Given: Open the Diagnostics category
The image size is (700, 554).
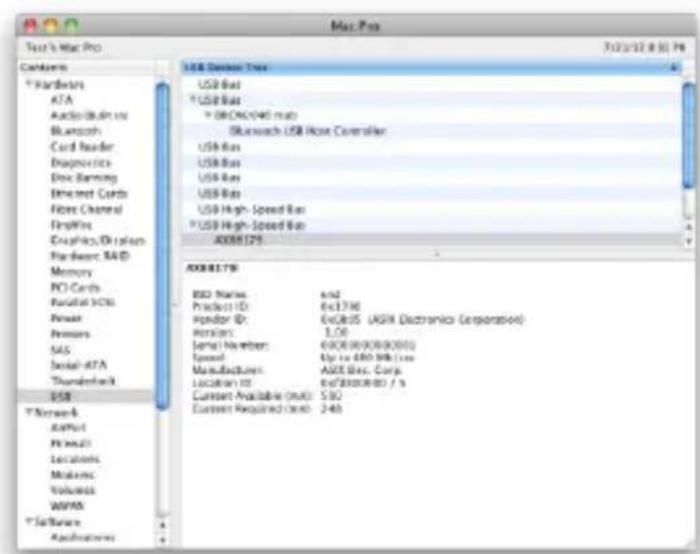Looking at the screenshot, I should pos(81,162).
